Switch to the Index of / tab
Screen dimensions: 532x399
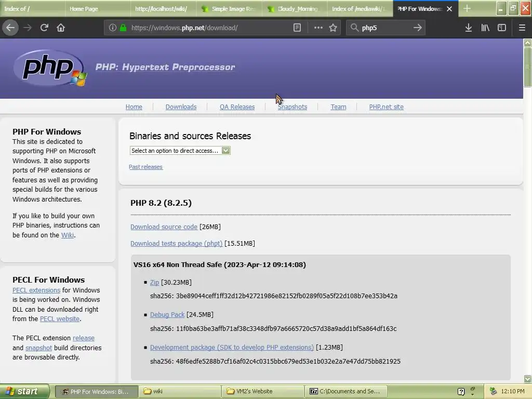coord(33,9)
